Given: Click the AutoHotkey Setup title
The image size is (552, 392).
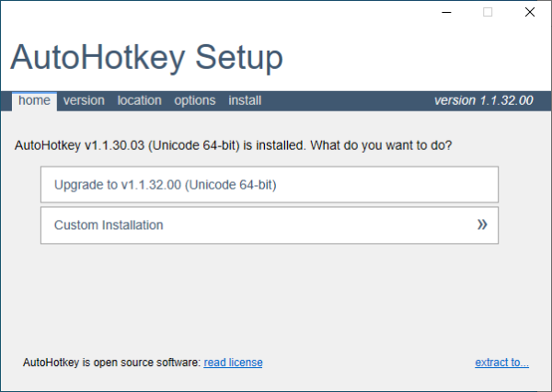Looking at the screenshot, I should point(146,57).
